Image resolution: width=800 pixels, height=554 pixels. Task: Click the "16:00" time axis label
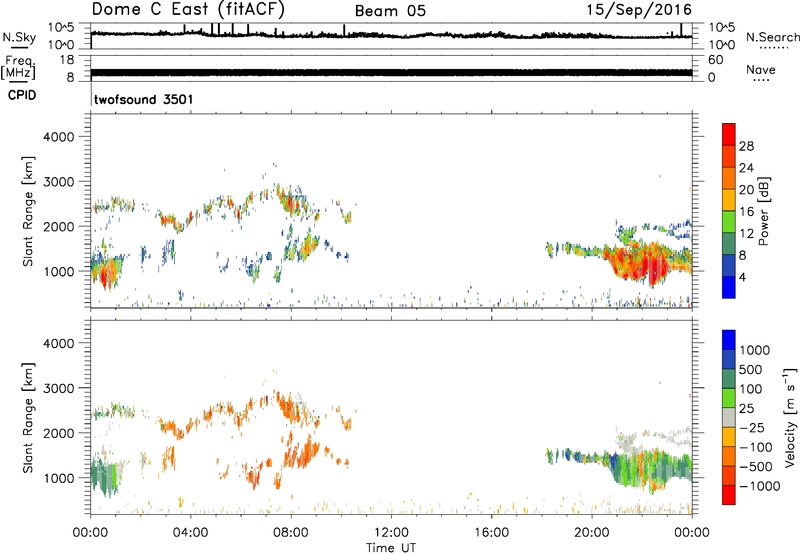pyautogui.click(x=491, y=533)
